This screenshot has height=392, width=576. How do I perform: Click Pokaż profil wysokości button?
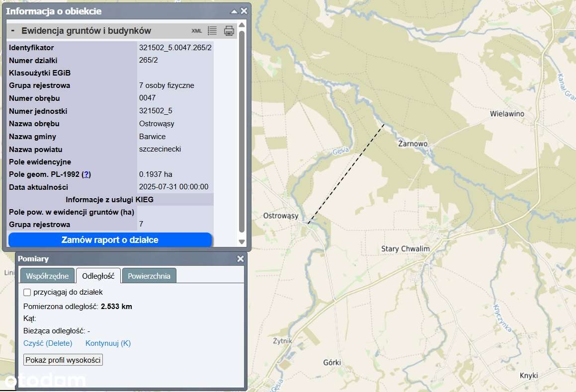63,360
